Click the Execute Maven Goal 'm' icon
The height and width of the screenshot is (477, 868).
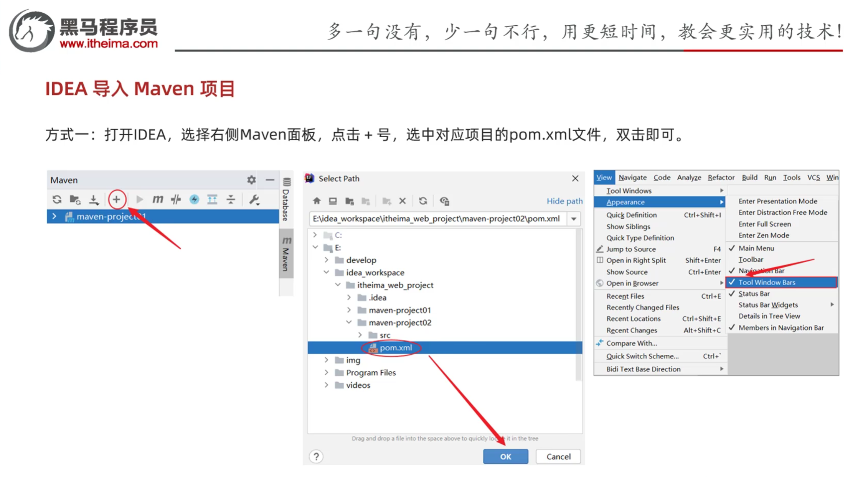tap(158, 199)
